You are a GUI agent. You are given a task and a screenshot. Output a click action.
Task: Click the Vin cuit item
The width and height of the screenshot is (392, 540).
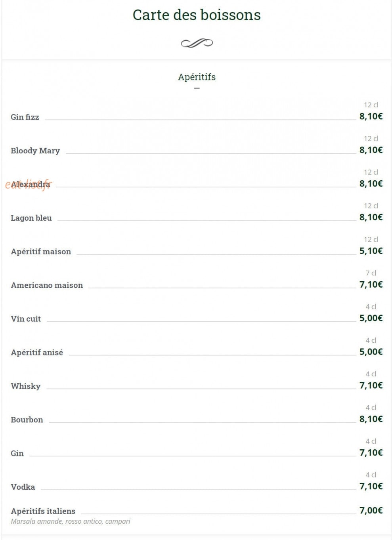point(26,319)
